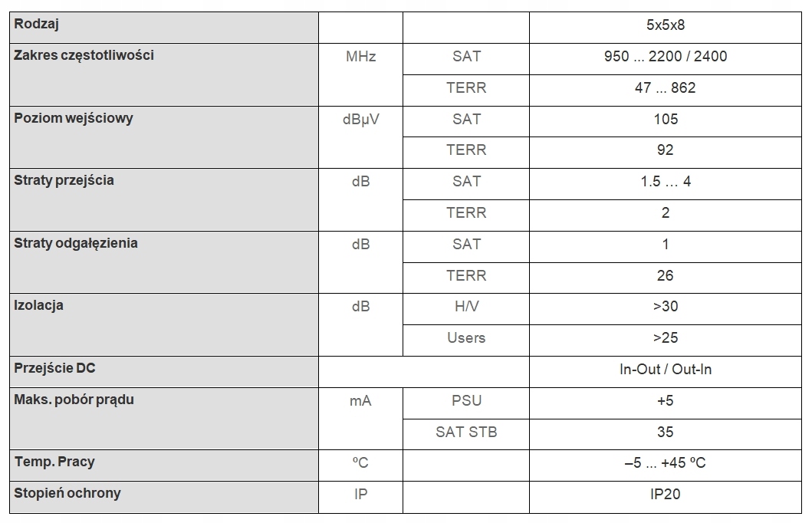Select the ">30" isolation value
This screenshot has width=812, height=523.
coord(665,306)
